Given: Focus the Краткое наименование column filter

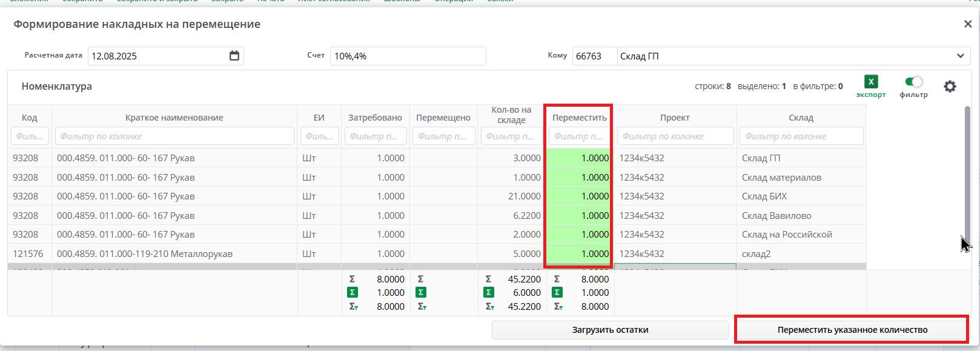Looking at the screenshot, I should pyautogui.click(x=174, y=136).
